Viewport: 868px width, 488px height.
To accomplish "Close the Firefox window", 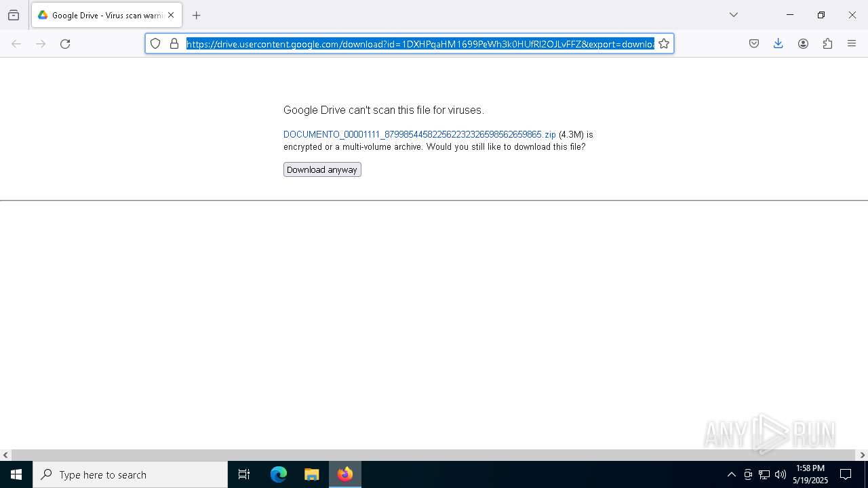I will coord(852,15).
